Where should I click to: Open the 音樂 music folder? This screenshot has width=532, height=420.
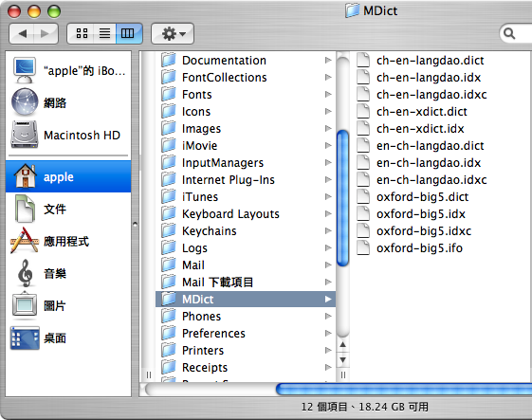click(x=68, y=273)
